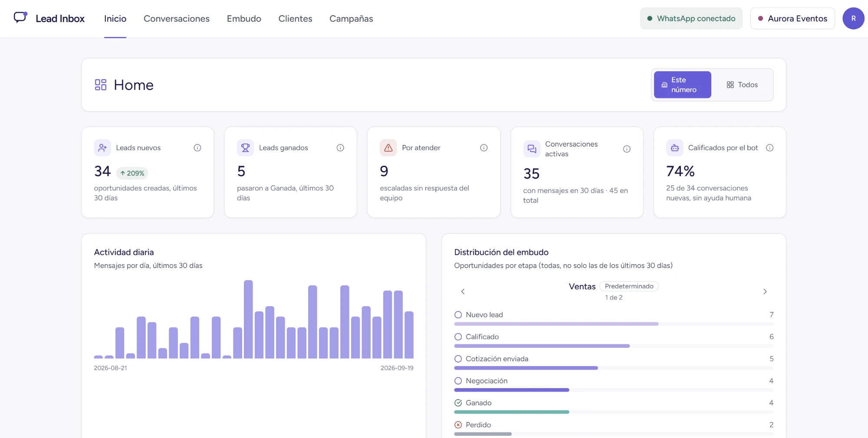Click the Ganado check-circle icon
The image size is (868, 438).
[x=458, y=403]
